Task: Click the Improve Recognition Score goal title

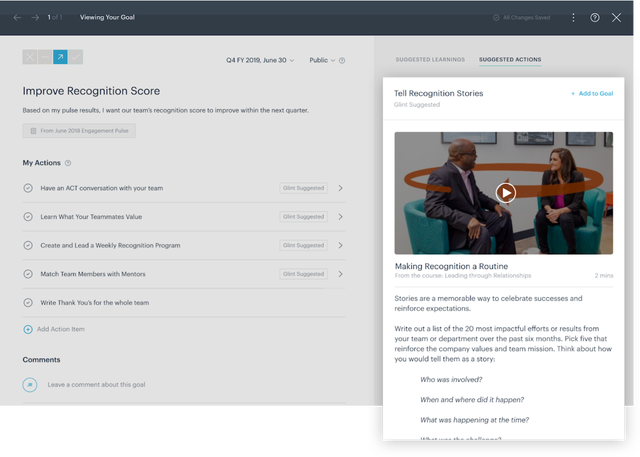Action: (91, 91)
